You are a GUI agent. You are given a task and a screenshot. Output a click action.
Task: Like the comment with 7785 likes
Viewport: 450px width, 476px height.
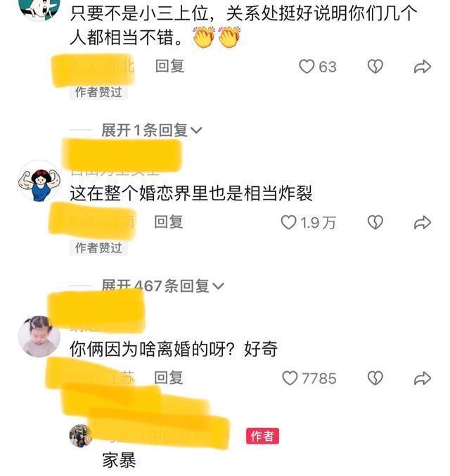tap(290, 378)
